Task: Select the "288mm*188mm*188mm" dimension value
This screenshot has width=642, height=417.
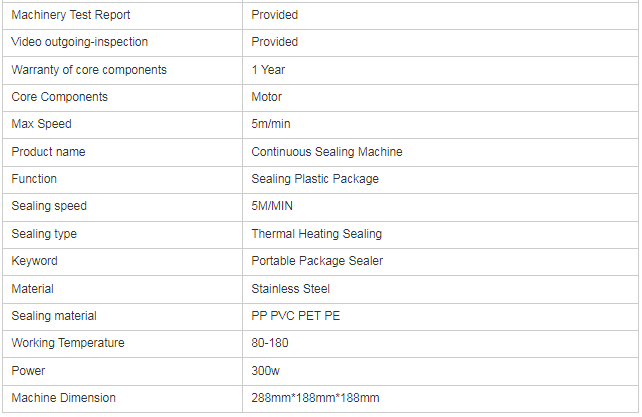Action: pos(316,398)
